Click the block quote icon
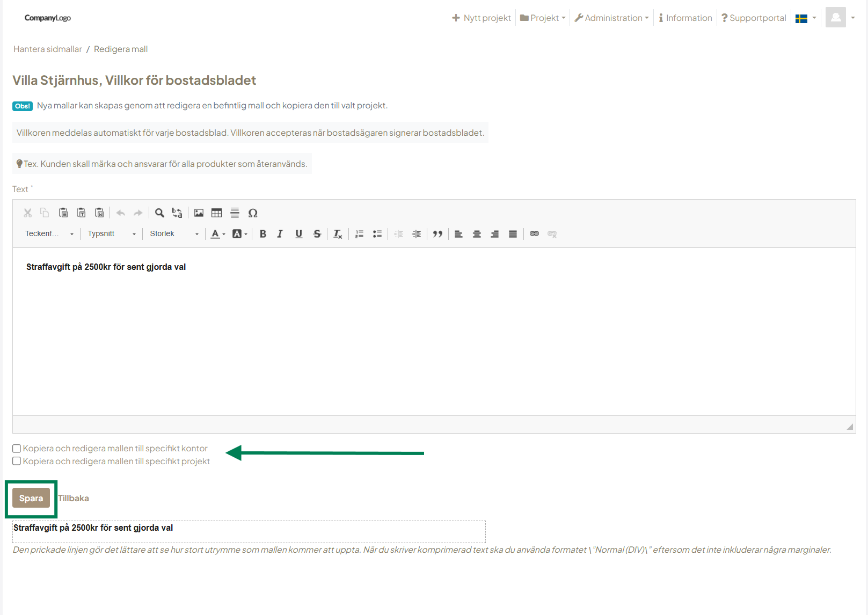 coord(437,234)
